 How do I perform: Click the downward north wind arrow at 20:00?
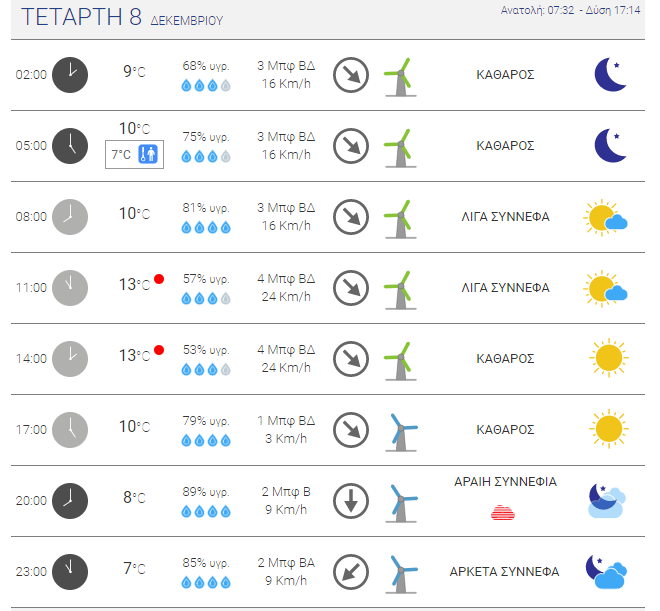[x=351, y=501]
